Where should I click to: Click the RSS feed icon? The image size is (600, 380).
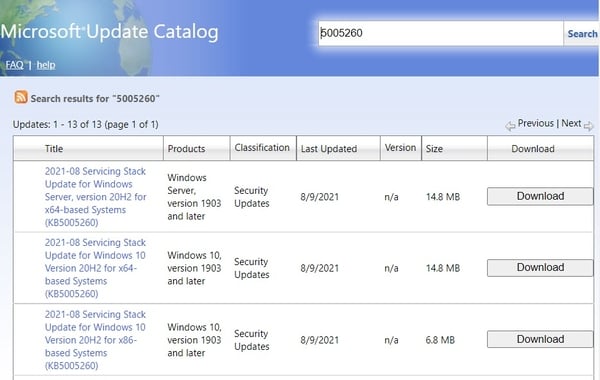[x=21, y=97]
